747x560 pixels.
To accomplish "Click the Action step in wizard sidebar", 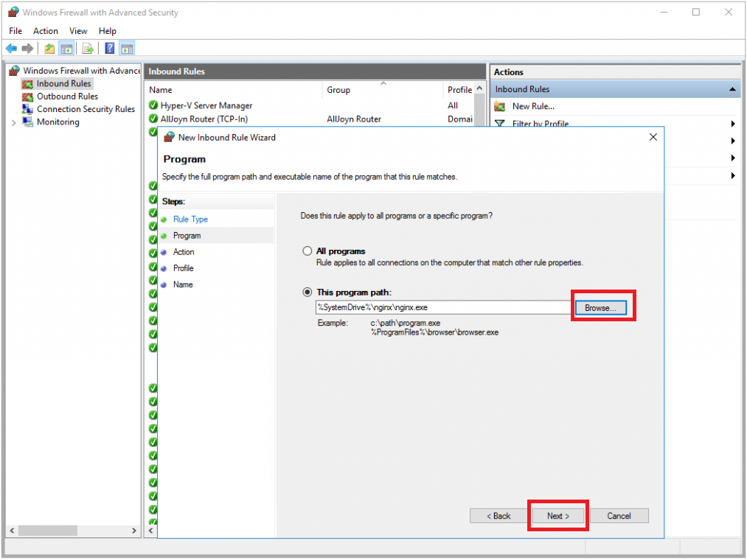I will tap(184, 252).
